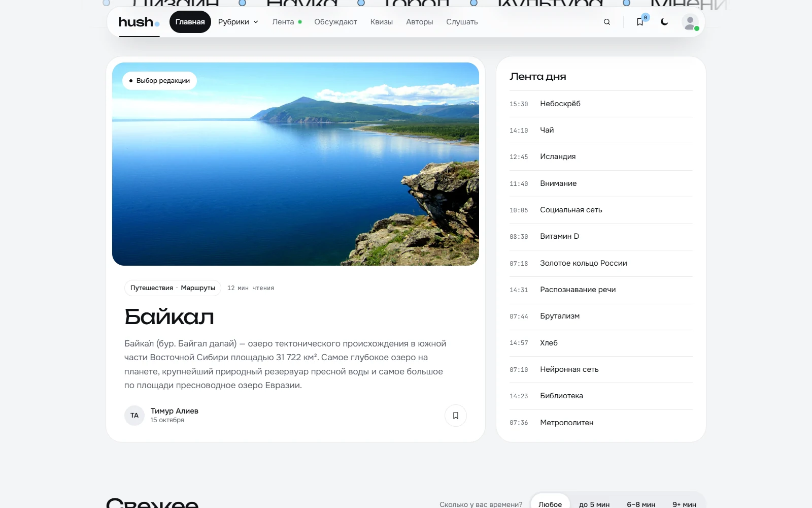This screenshot has width=812, height=508.
Task: Open the Байкал article headline
Action: (169, 316)
